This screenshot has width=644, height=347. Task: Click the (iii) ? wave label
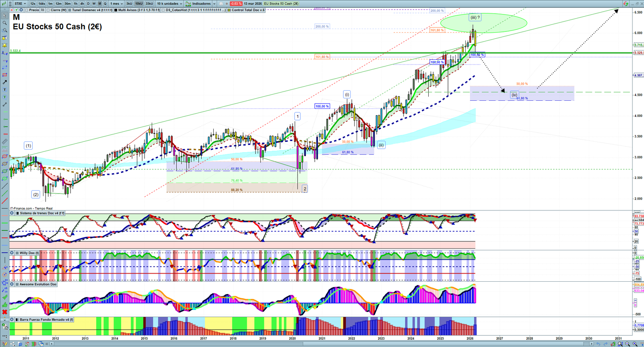tap(475, 17)
